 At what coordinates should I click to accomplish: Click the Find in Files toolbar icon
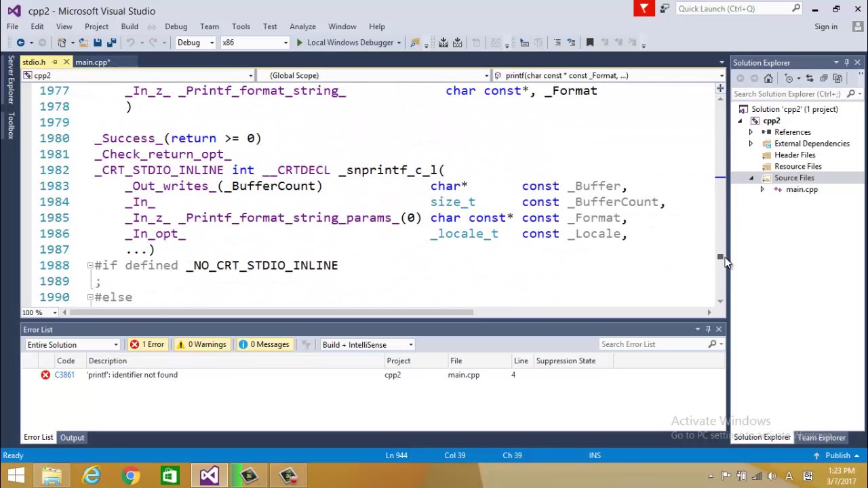click(x=415, y=43)
